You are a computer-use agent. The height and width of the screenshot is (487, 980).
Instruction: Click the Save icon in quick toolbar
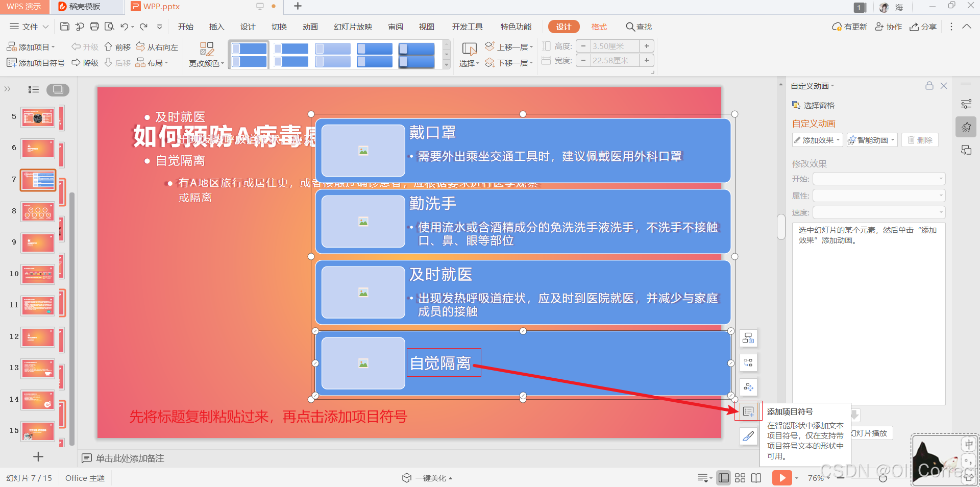(x=65, y=27)
